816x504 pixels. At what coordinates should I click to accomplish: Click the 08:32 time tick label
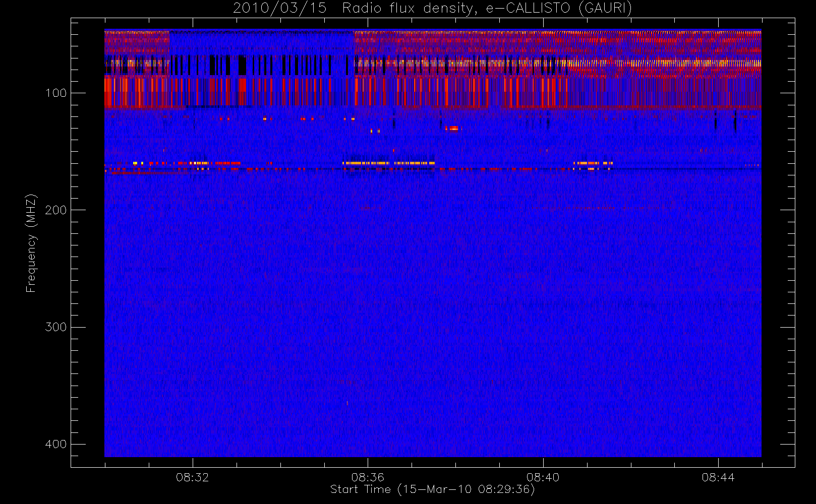pyautogui.click(x=192, y=477)
